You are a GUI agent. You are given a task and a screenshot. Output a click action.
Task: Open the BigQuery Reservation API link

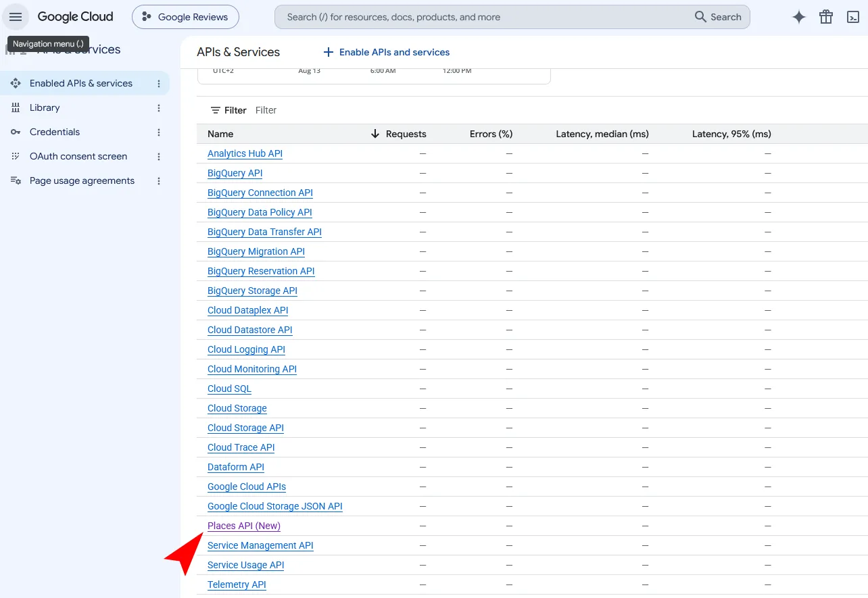coord(261,272)
